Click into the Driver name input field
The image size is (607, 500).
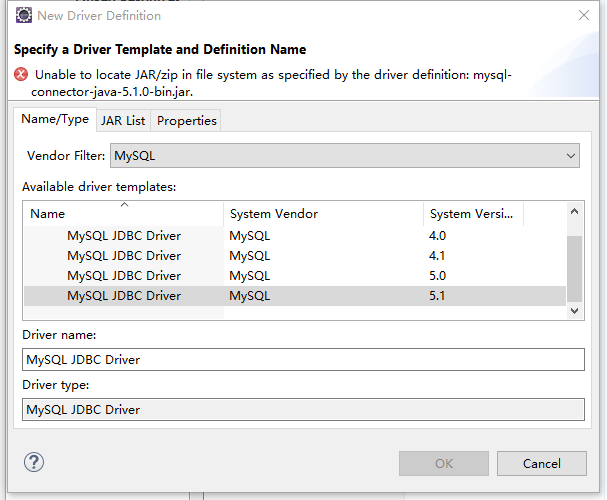(x=304, y=360)
